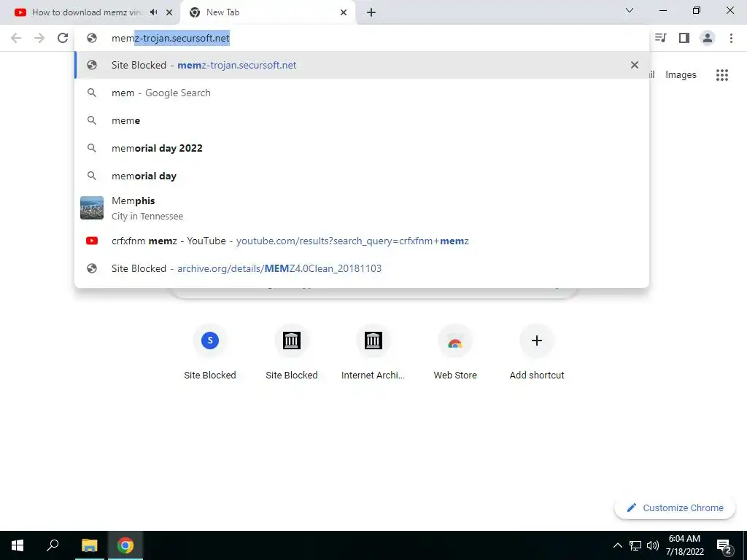This screenshot has height=560, width=747.
Task: Open the blue S Site Blocked shortcut
Action: (x=210, y=352)
